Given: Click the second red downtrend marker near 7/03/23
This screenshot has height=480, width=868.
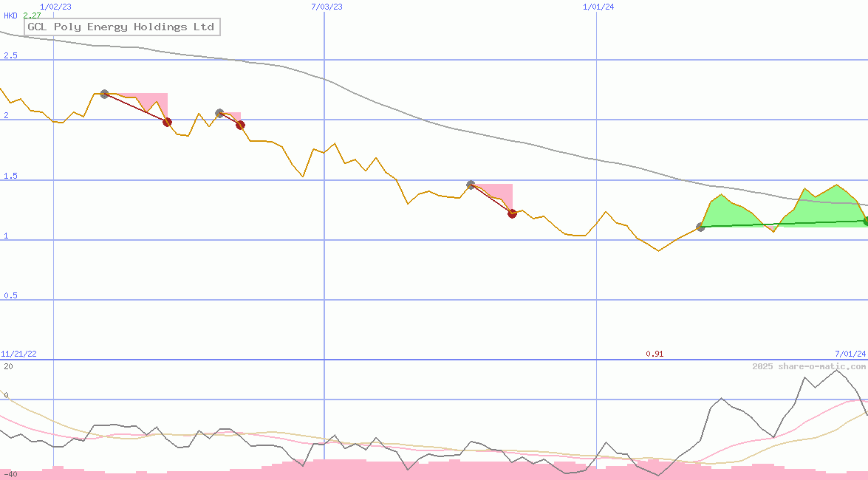Looking at the screenshot, I should click(x=239, y=126).
